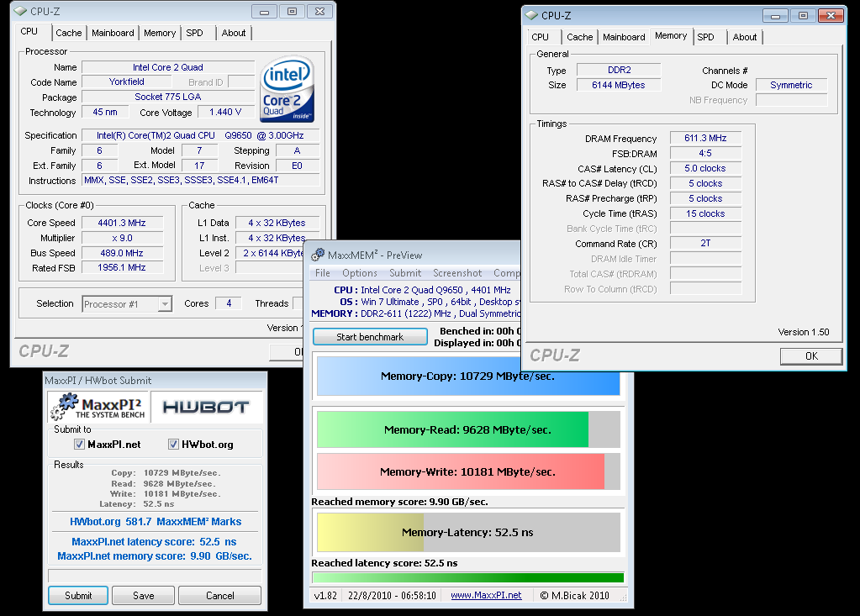Open Mainboard tab in left CPU-Z window

pos(113,33)
